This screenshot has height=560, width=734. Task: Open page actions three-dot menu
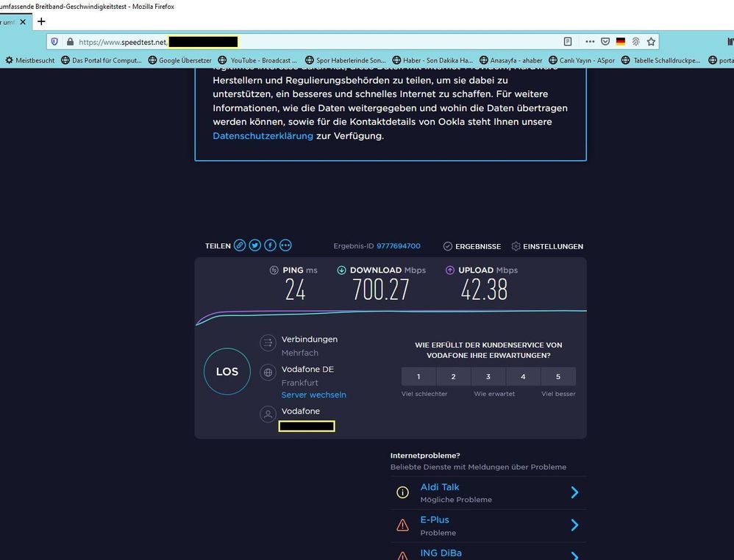point(590,42)
